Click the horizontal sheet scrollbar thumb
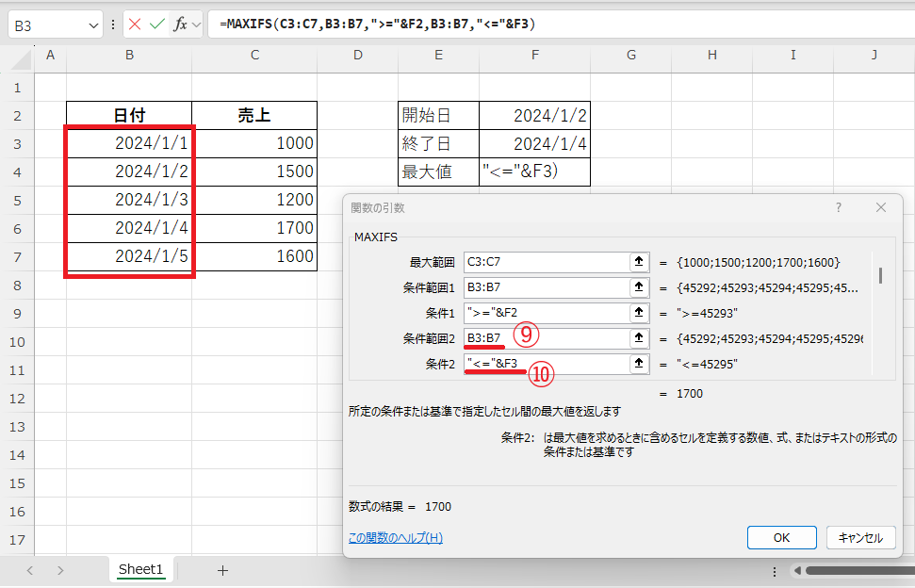915x588 pixels. click(860, 571)
